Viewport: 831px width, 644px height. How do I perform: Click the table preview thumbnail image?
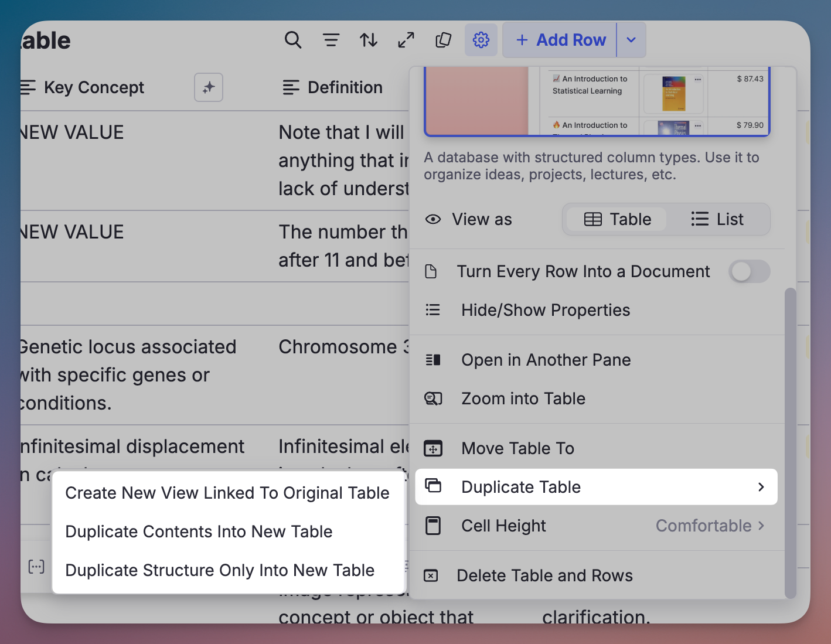pos(597,101)
